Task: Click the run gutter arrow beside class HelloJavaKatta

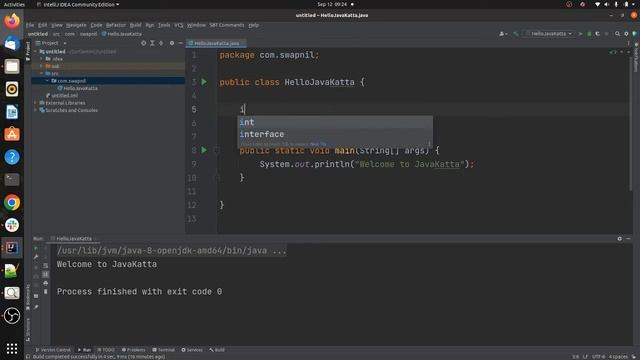Action: pyautogui.click(x=204, y=82)
